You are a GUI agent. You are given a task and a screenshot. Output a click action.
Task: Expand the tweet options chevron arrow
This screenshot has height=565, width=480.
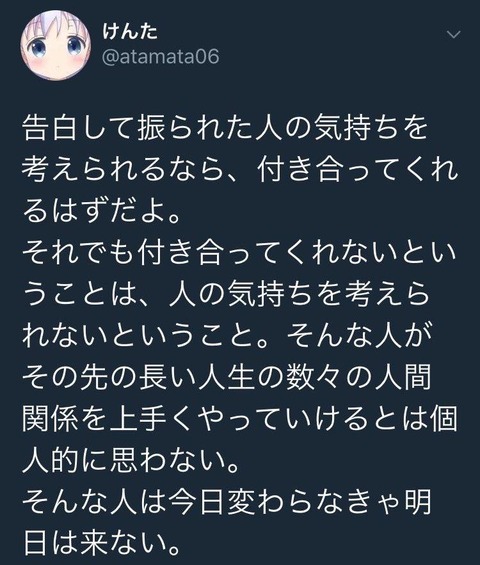coord(453,35)
